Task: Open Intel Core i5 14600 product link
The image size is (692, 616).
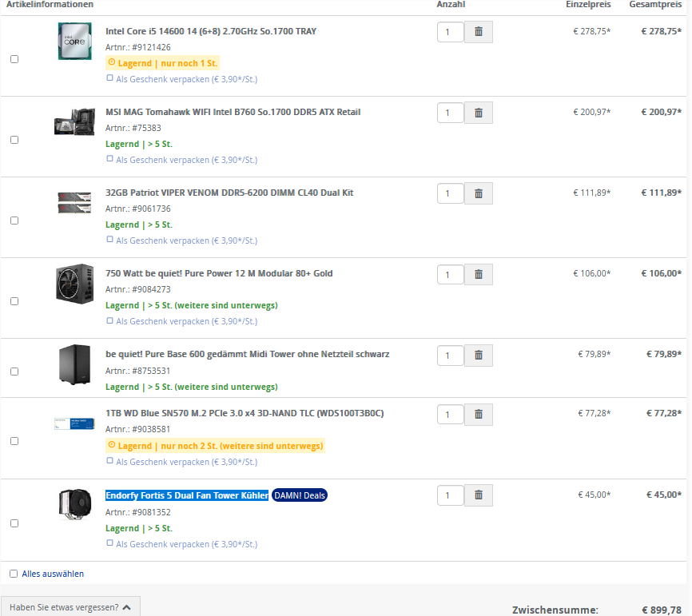Action: (210, 31)
